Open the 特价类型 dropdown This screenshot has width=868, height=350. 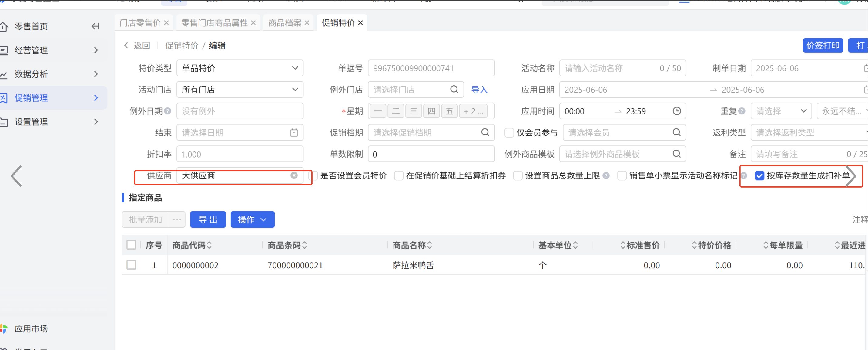(x=240, y=68)
